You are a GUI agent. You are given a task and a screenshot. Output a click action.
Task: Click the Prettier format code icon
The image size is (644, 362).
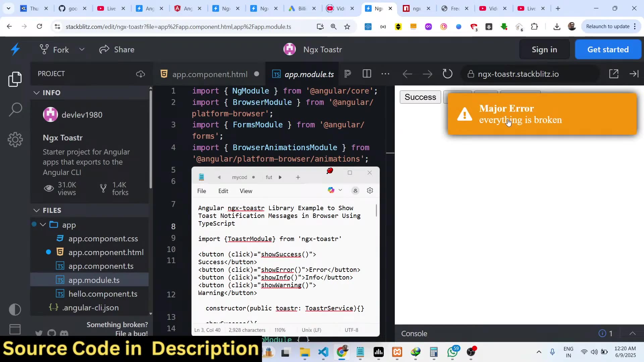tap(348, 74)
